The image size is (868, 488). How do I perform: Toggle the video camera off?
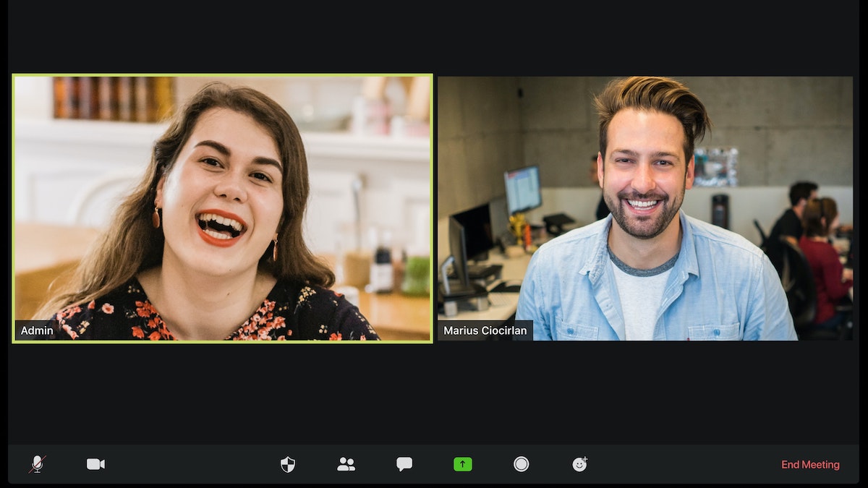[95, 464]
